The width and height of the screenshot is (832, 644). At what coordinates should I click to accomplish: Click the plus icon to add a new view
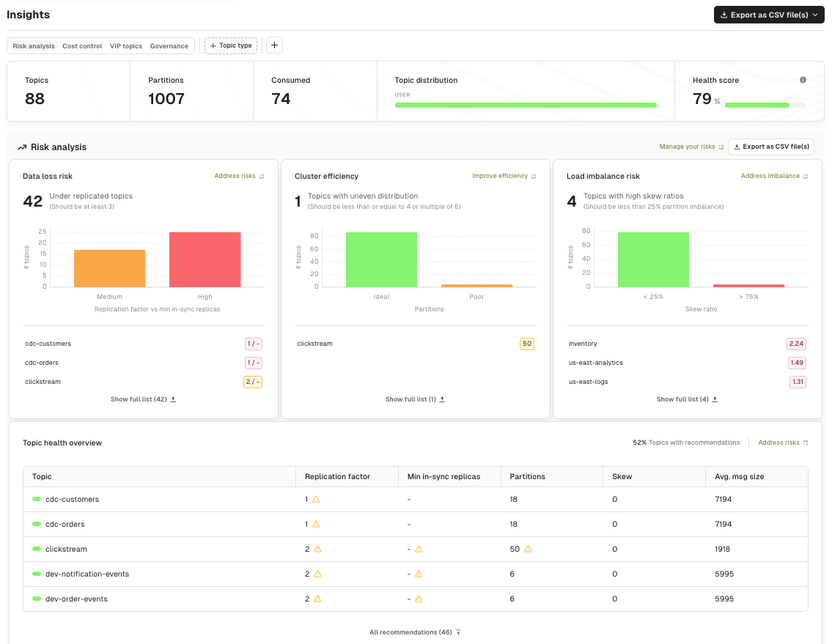274,45
